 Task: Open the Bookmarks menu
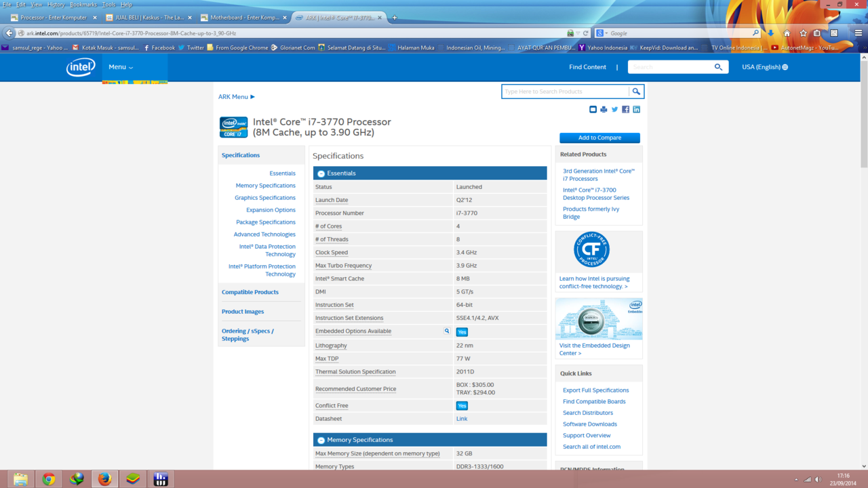click(x=83, y=4)
